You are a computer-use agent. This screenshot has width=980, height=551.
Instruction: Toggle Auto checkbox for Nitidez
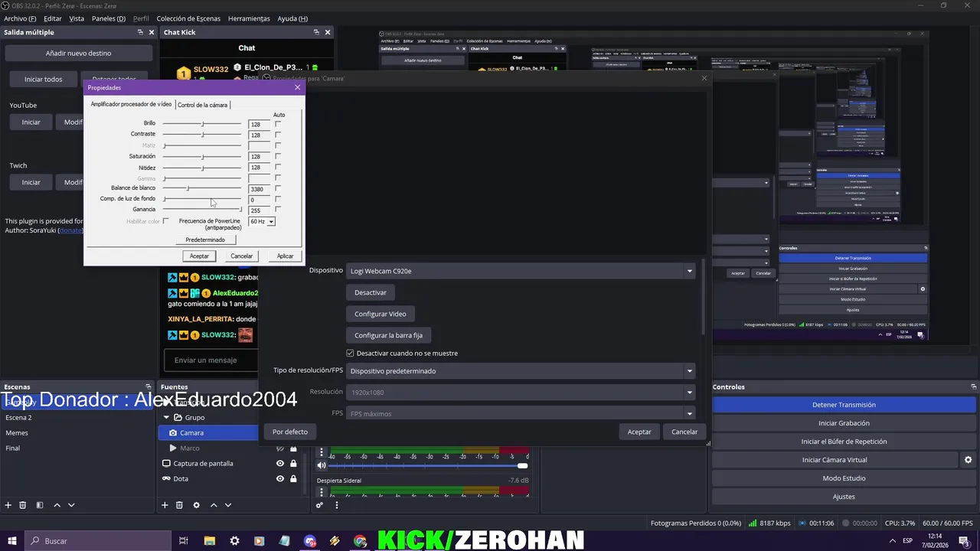point(278,167)
